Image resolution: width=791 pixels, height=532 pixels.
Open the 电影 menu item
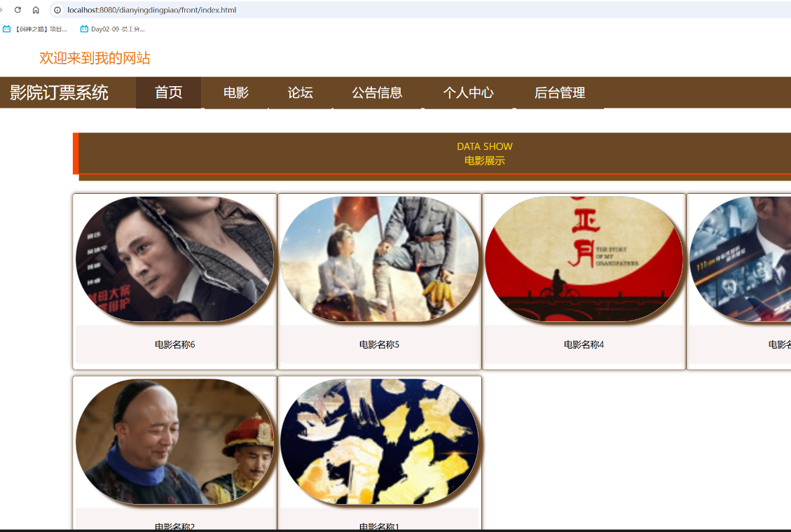(236, 92)
